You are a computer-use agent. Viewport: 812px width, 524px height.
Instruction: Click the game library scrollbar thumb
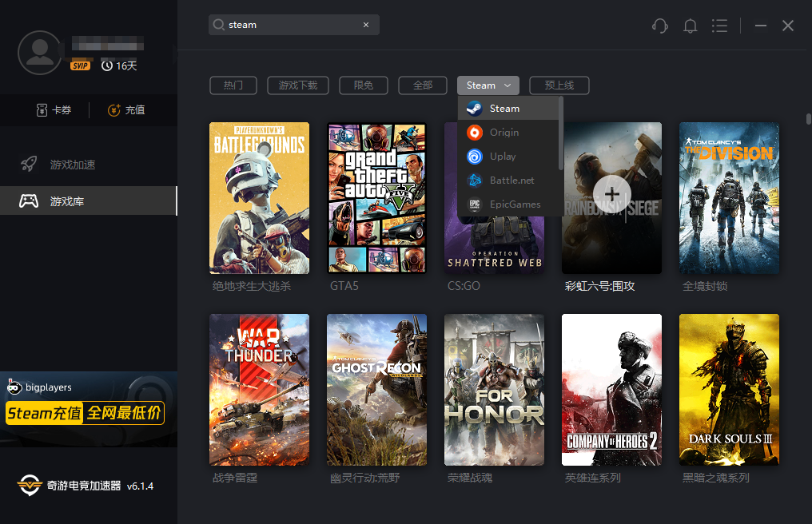click(x=808, y=118)
